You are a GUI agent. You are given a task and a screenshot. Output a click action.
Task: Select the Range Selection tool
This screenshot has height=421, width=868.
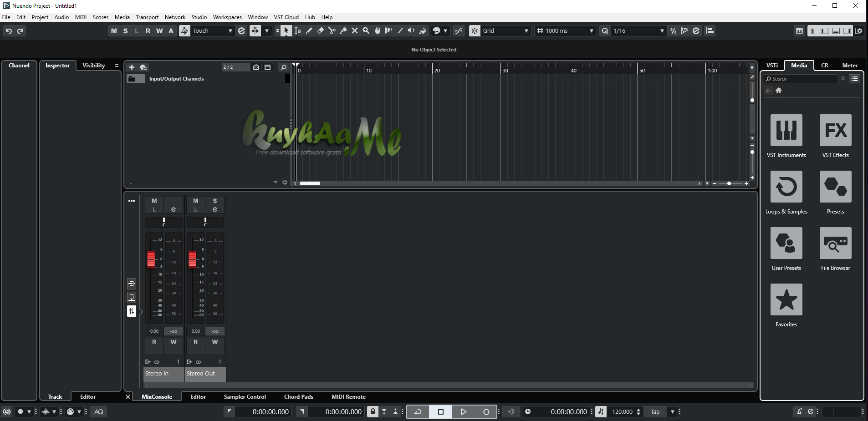click(x=297, y=30)
